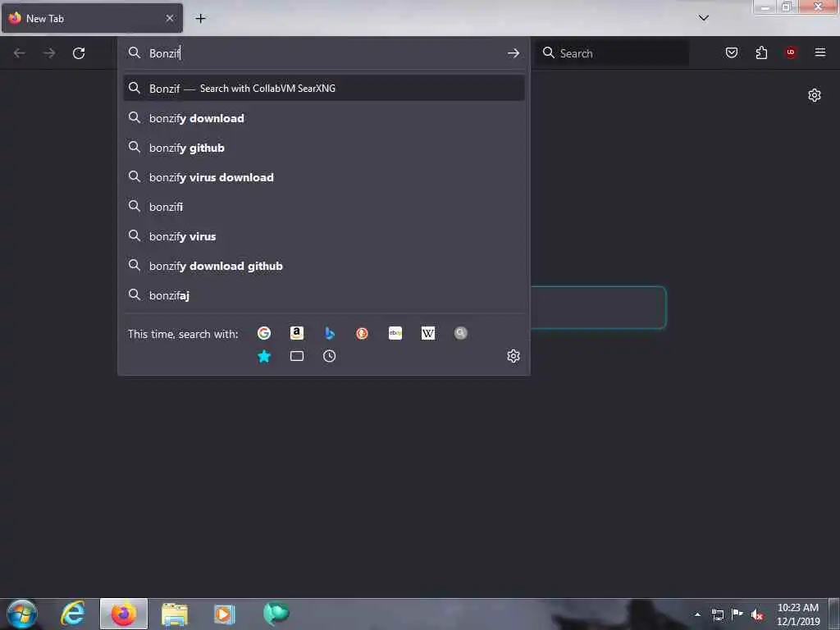840x630 pixels.
Task: Search History via the clock icon
Action: (330, 356)
